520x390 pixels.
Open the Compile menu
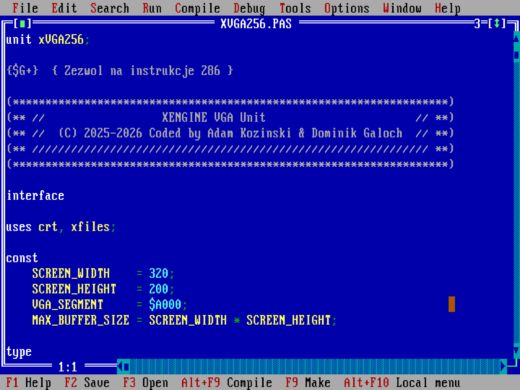[x=197, y=8]
